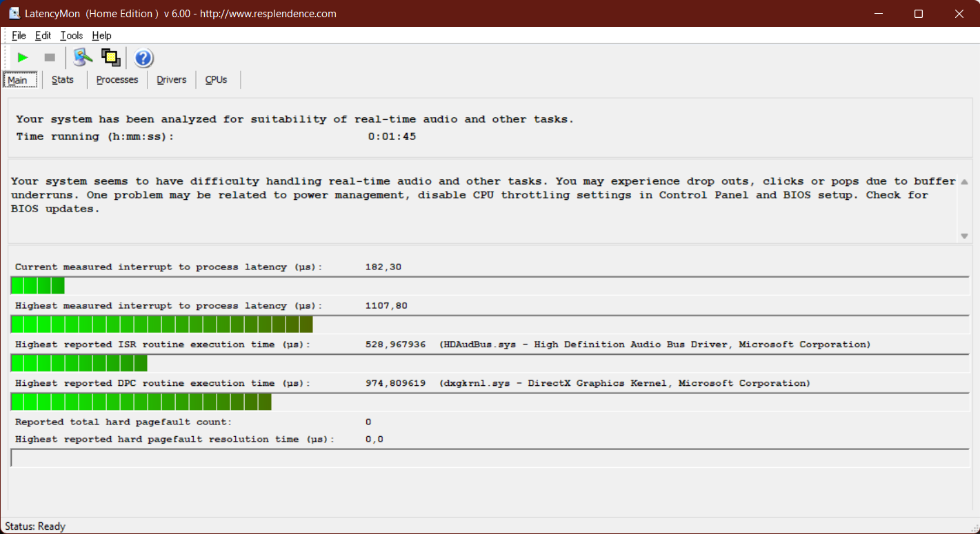Click the gray stop monitoring button
This screenshot has height=534, width=980.
tap(50, 58)
